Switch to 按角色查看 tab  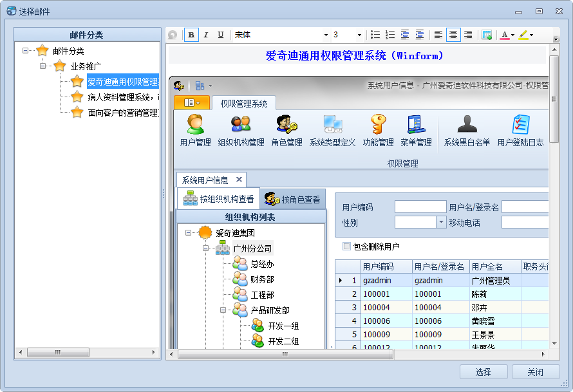tap(292, 200)
